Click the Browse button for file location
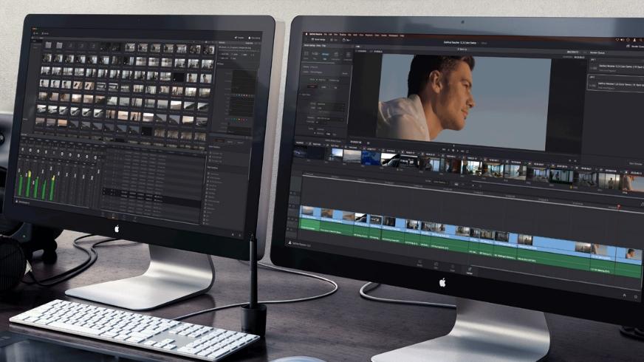This screenshot has width=644, height=362. pyautogui.click(x=345, y=73)
